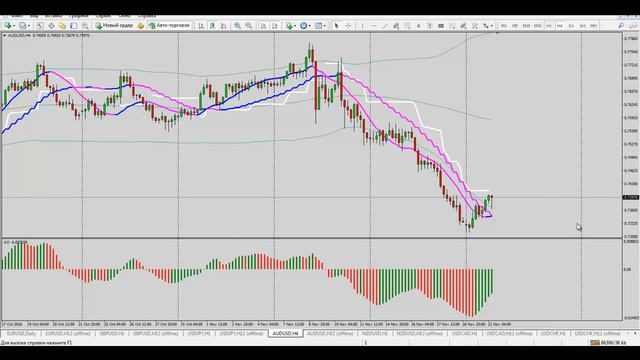Select the Horizontal Line tool

[x=373, y=26]
